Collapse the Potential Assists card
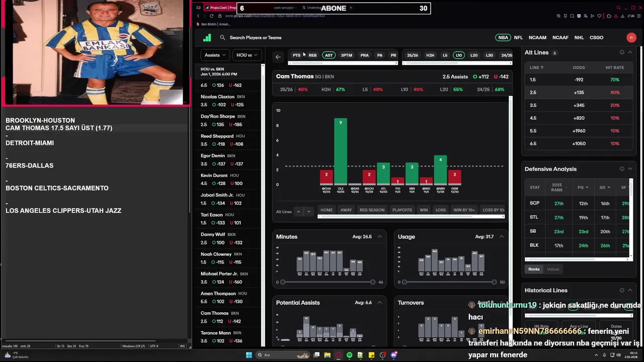 pyautogui.click(x=380, y=303)
